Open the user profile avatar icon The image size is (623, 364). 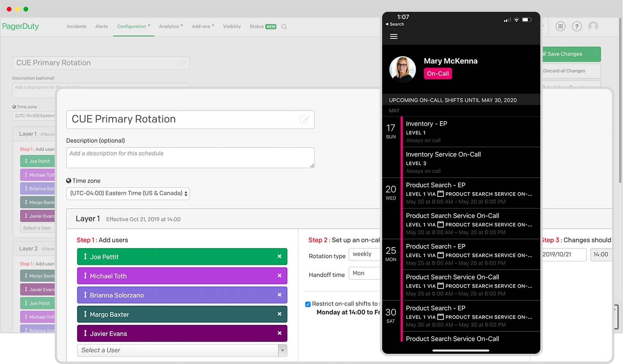(x=593, y=26)
